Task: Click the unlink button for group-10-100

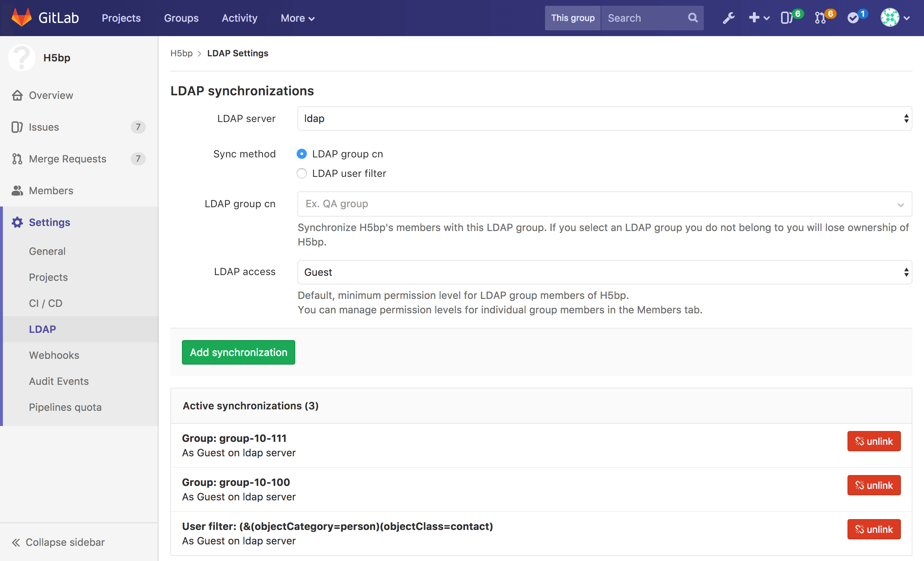Action: (874, 484)
